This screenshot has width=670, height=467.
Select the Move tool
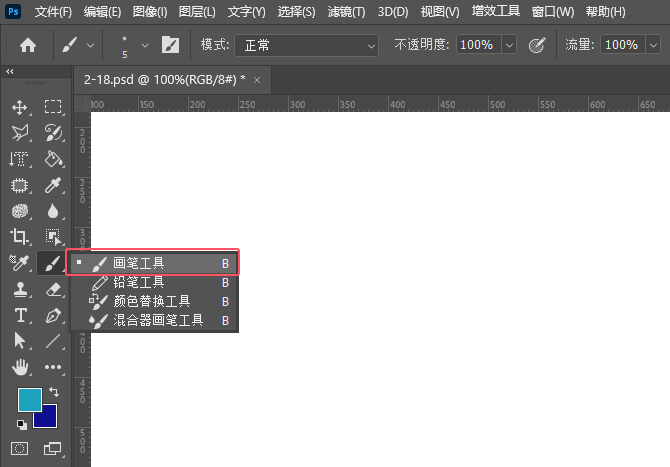20,107
